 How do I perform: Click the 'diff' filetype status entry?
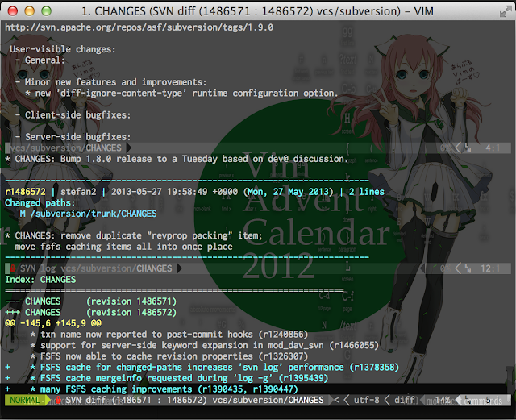coord(405,401)
